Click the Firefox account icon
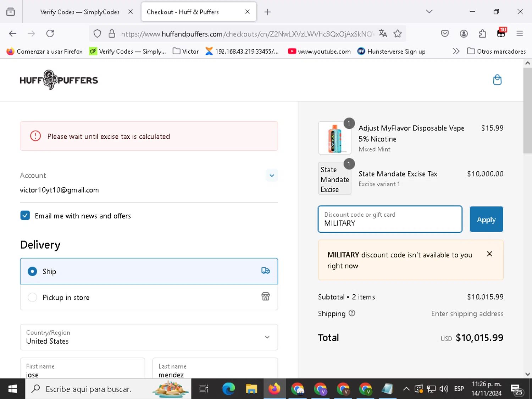 [x=464, y=33]
